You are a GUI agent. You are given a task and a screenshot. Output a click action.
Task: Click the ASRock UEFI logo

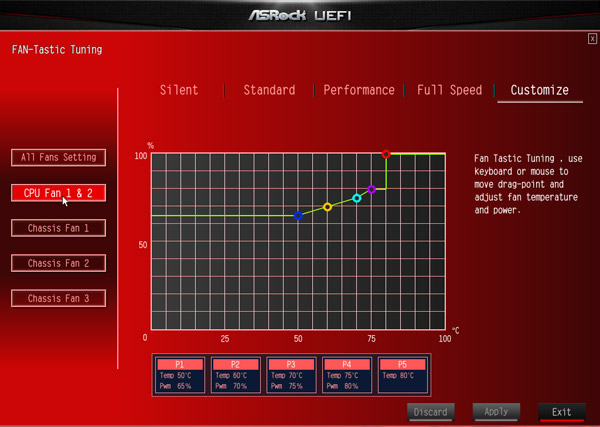[300, 15]
